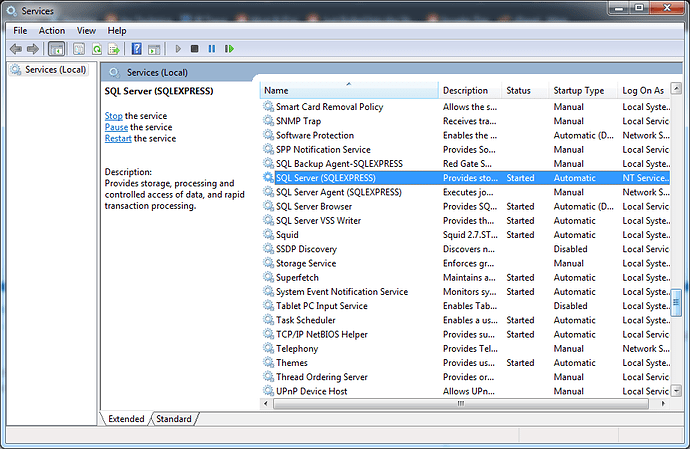Open the View menu

point(86,31)
